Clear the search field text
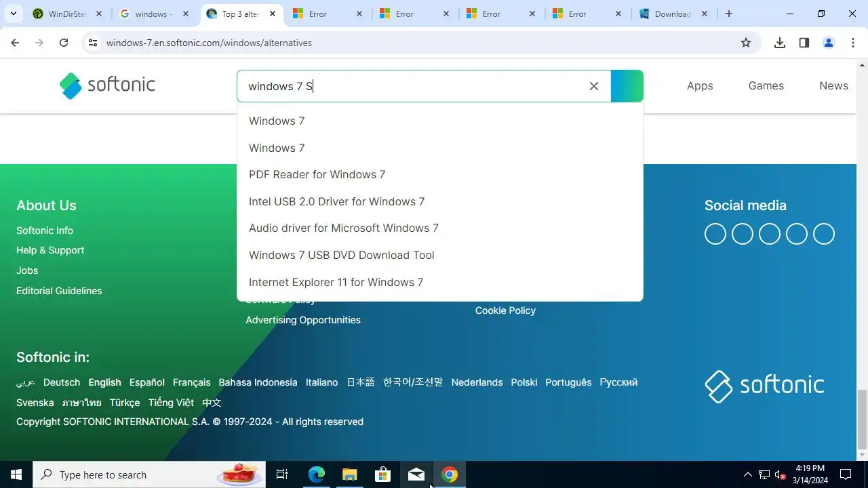 594,86
